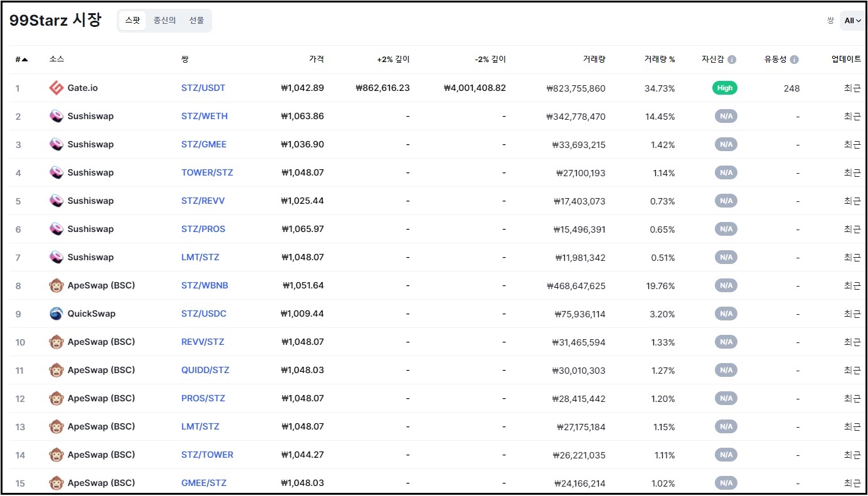Sort by 거래량 % column header
The width and height of the screenshot is (868, 496).
coord(660,60)
